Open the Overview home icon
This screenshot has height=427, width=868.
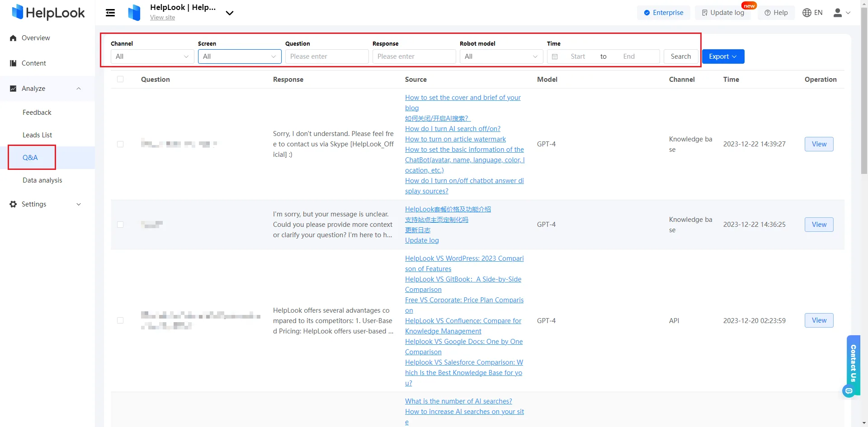click(x=13, y=38)
